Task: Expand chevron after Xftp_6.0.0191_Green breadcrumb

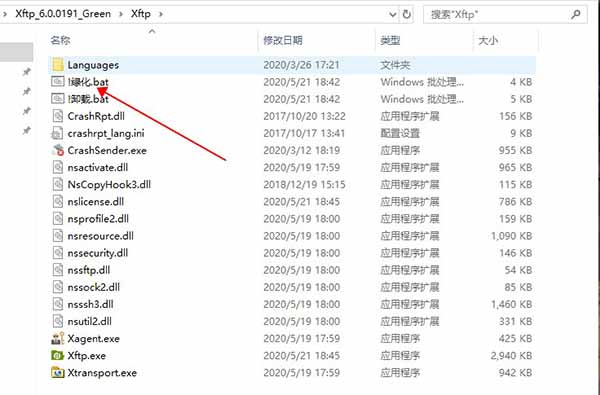Action: 121,14
